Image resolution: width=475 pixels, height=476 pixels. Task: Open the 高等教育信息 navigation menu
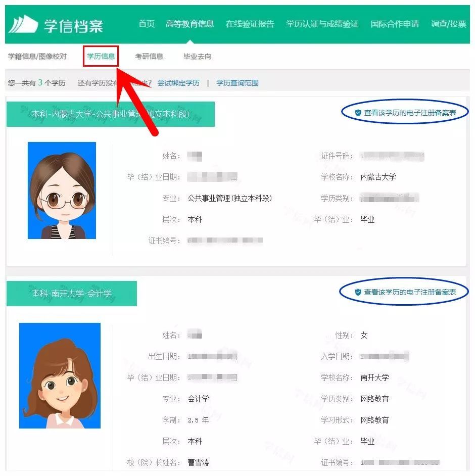(x=189, y=23)
